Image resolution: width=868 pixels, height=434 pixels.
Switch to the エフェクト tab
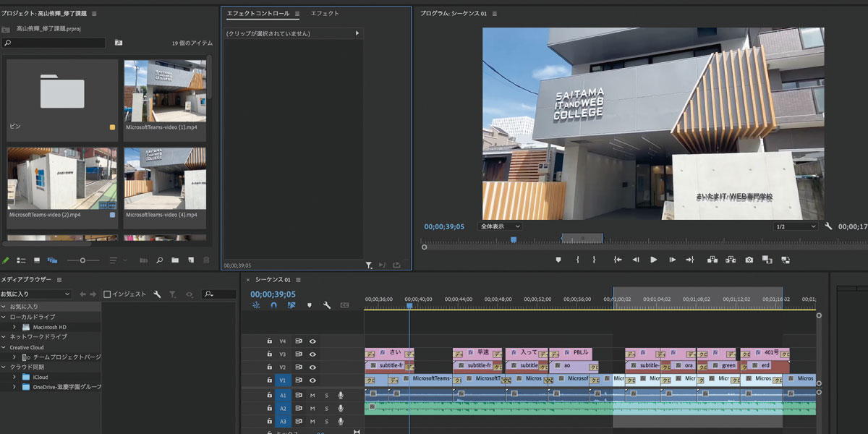click(325, 14)
